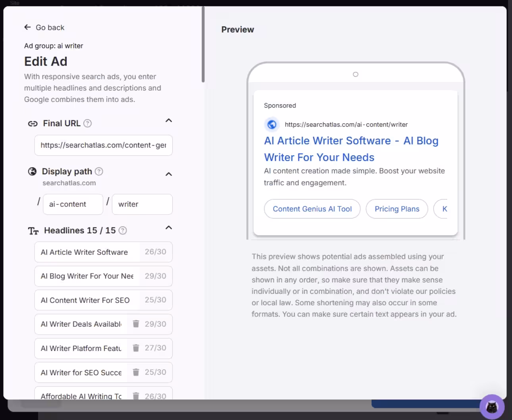This screenshot has height=420, width=512.
Task: Delete the AI Writer Platform headline
Action: 136,348
